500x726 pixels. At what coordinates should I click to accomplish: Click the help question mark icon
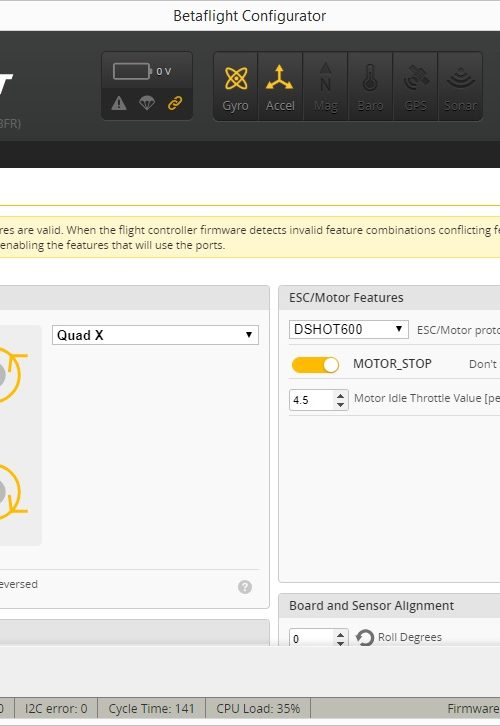point(245,587)
